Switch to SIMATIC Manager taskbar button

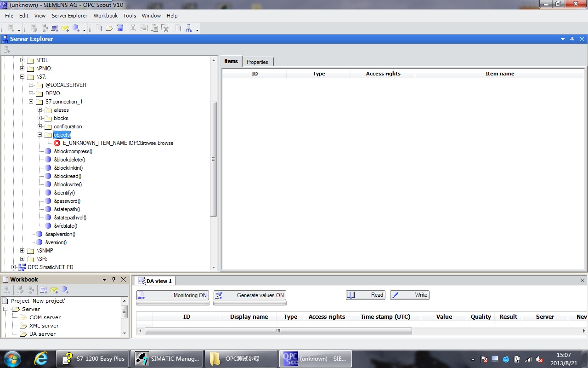tap(167, 359)
